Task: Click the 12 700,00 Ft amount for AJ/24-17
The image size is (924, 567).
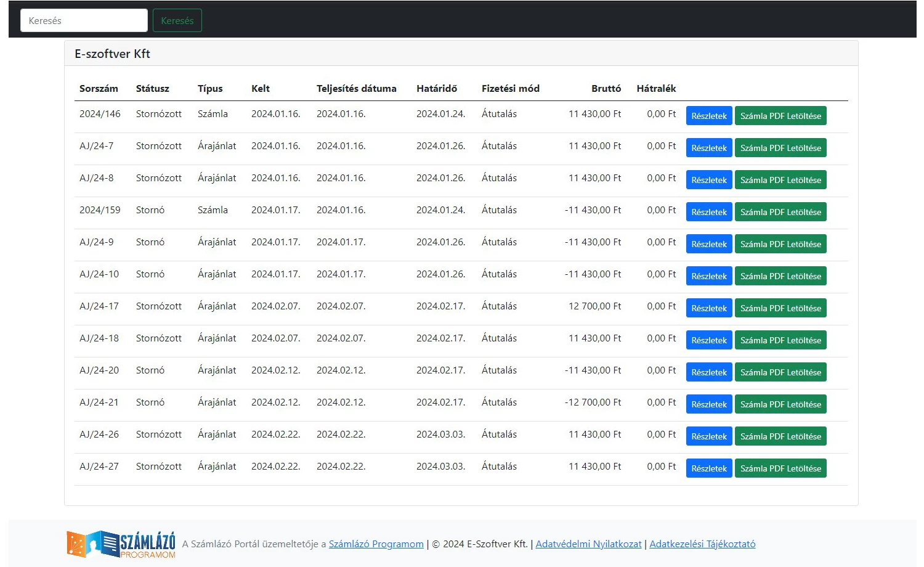Action: coord(594,306)
